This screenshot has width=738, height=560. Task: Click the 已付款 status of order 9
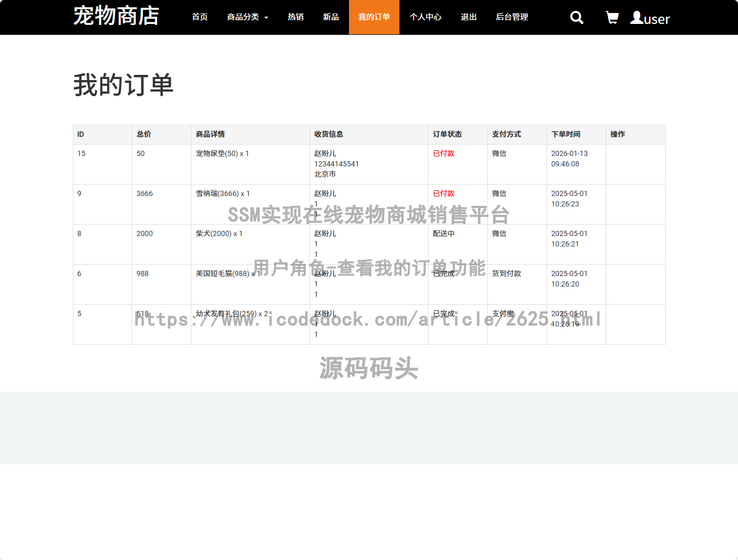click(x=444, y=193)
